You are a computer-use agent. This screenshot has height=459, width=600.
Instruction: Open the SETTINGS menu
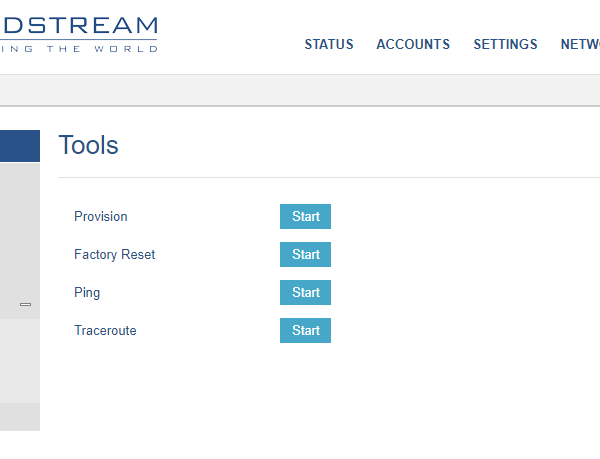pos(505,44)
